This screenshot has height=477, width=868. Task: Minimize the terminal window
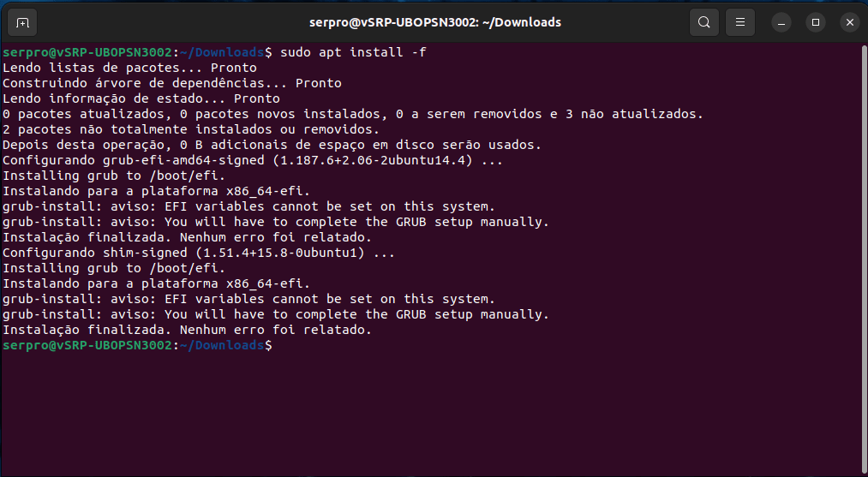781,22
